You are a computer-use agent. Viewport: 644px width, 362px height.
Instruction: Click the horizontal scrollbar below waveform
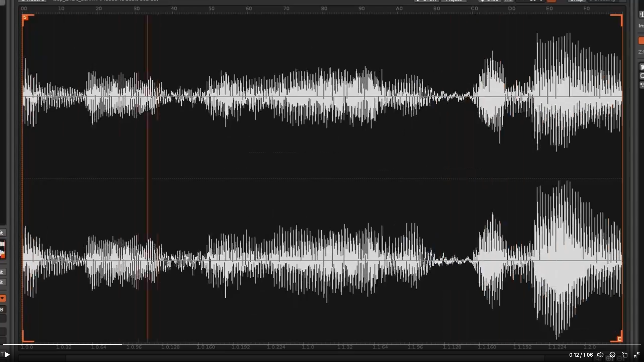click(x=302, y=358)
